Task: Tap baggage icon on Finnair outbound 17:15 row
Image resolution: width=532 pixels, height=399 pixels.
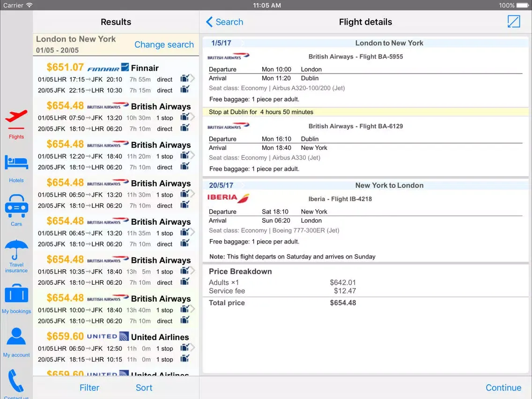Action: tap(185, 78)
